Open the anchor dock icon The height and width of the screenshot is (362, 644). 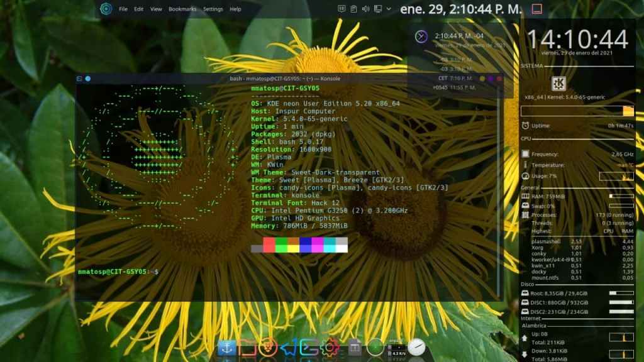[226, 347]
